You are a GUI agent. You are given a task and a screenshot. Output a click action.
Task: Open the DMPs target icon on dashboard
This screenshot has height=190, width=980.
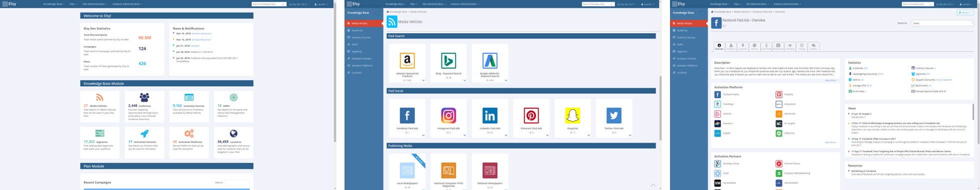pos(233,97)
